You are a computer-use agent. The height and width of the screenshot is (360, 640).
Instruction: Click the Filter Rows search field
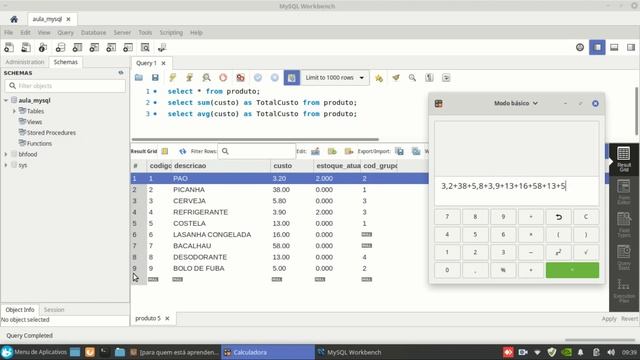(x=256, y=151)
